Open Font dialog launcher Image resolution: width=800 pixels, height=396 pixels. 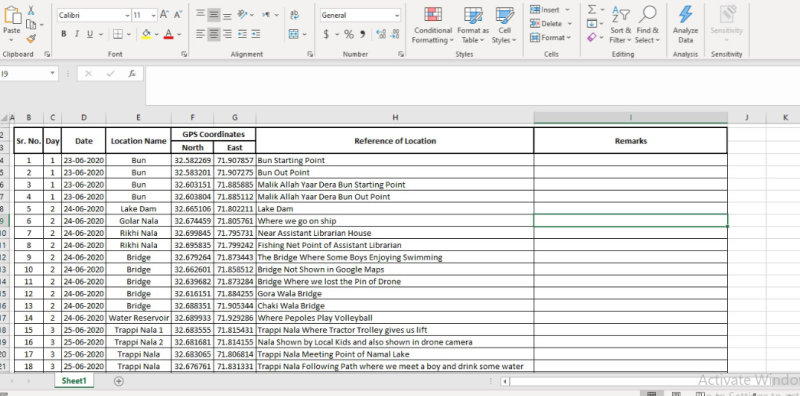pos(184,54)
